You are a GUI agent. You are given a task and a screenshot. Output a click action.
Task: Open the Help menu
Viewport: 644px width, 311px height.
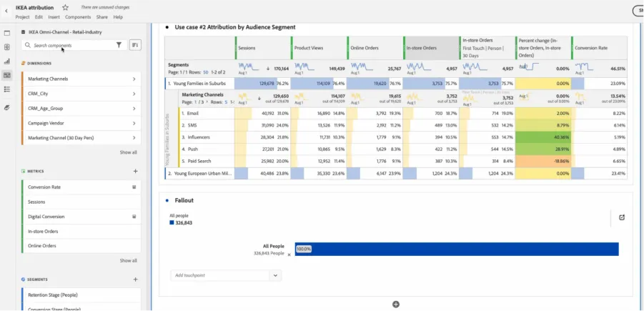tap(118, 17)
